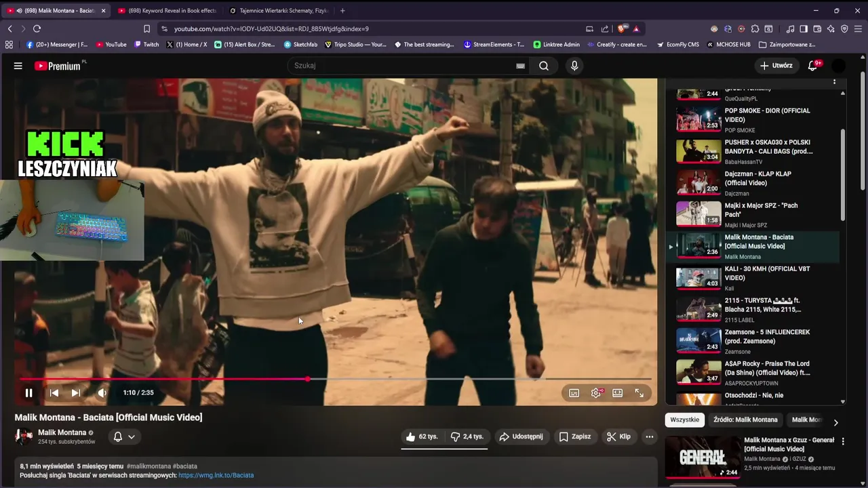Go back with browser back arrow
Screen dimensions: 868x488
(9, 28)
